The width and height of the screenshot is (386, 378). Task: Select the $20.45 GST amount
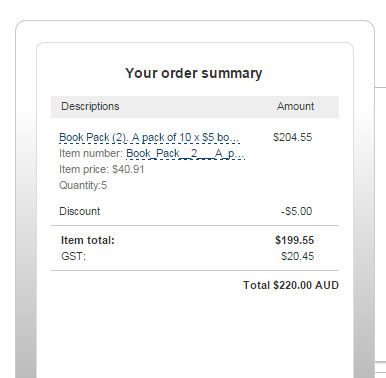[297, 256]
